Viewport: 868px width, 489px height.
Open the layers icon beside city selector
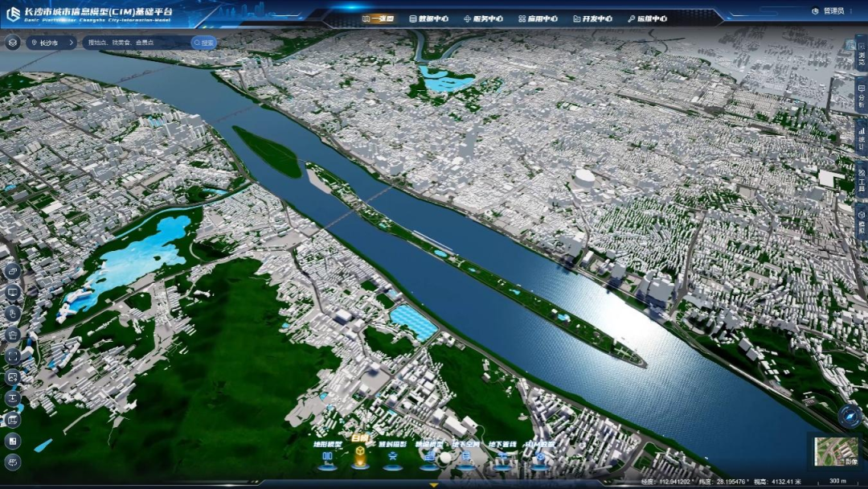(x=13, y=43)
